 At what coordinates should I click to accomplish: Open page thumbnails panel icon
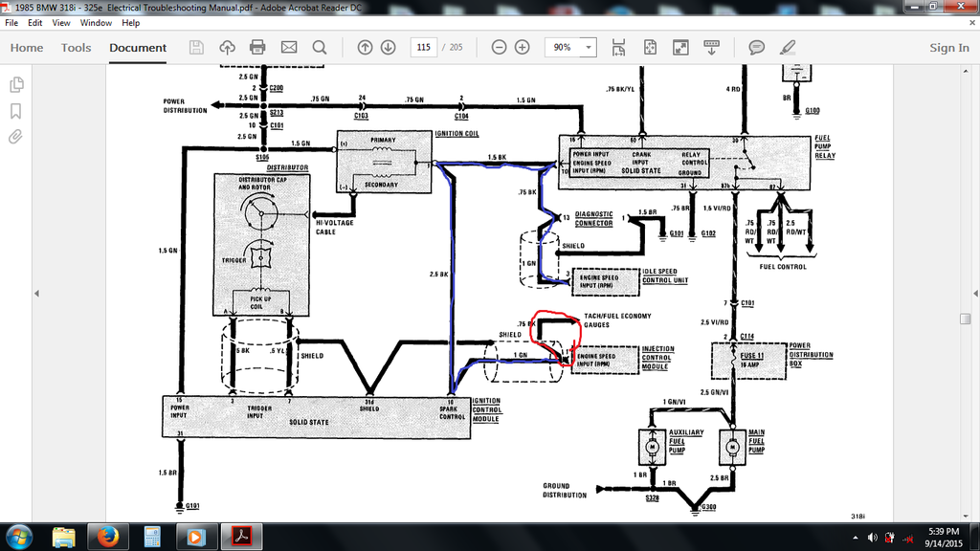(16, 84)
